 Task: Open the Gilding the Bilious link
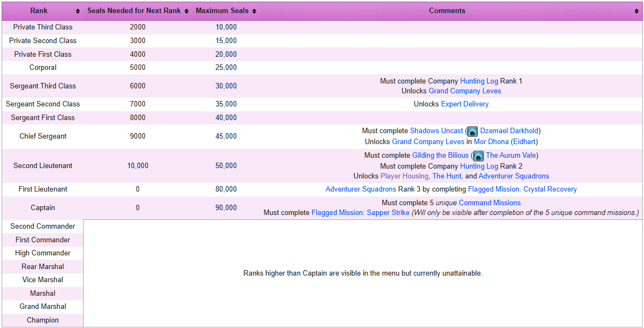(x=440, y=156)
